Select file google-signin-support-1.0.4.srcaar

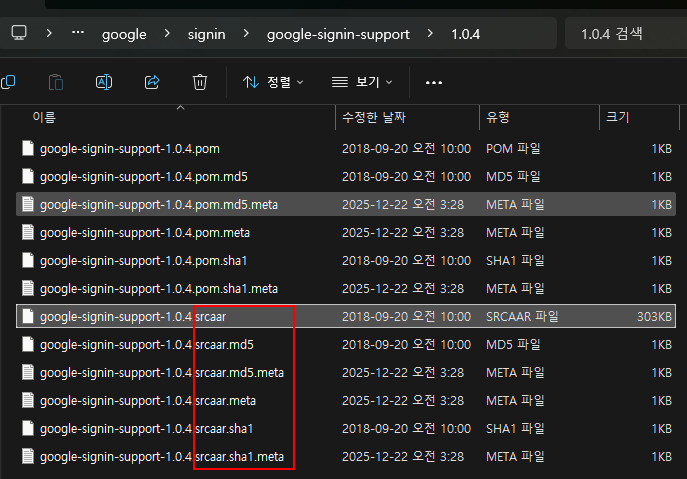(346, 316)
